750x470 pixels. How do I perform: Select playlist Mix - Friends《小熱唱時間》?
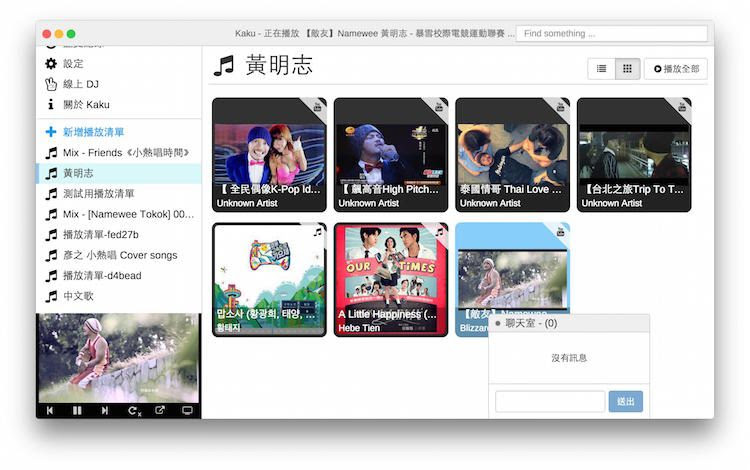tap(119, 153)
